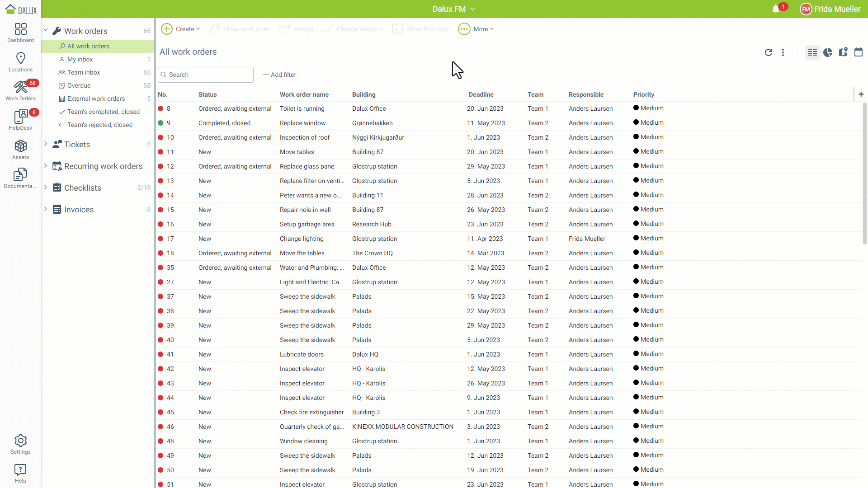The image size is (868, 488).
Task: Switch to map view icon
Action: point(843,52)
